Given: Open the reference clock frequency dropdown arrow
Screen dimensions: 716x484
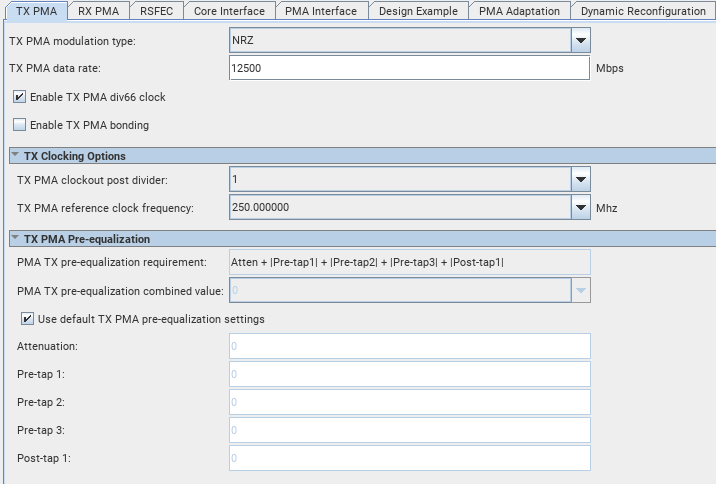Looking at the screenshot, I should (580, 207).
